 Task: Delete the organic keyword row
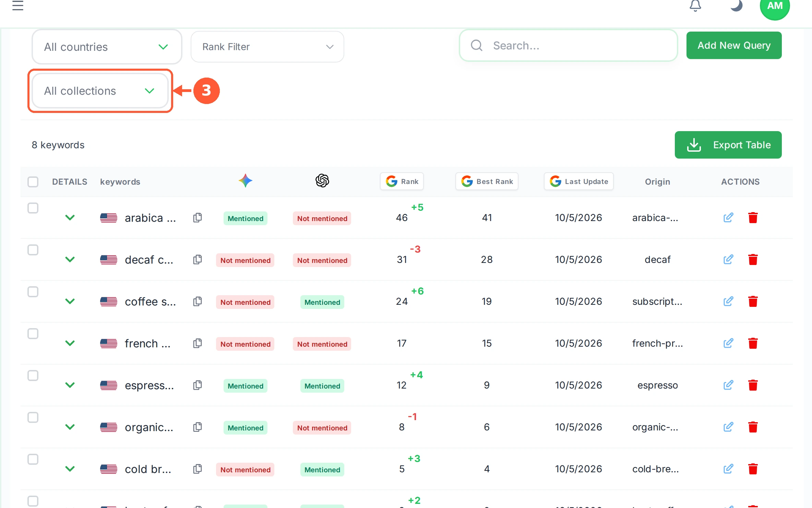753,427
